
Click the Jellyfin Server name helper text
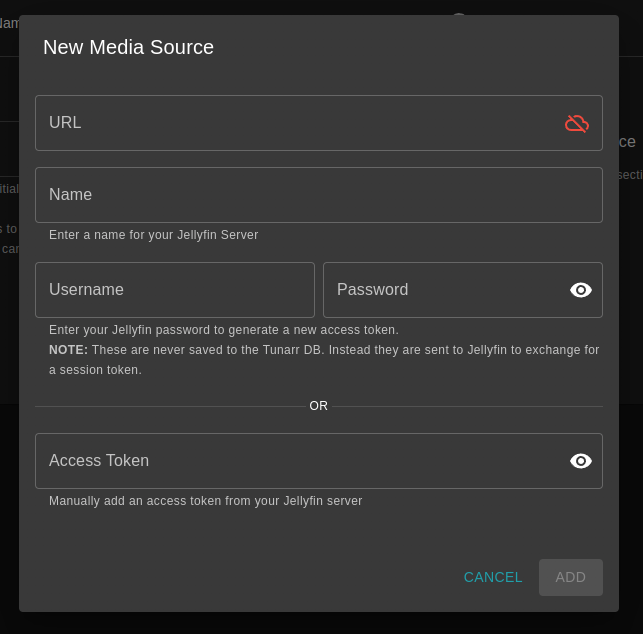[153, 235]
